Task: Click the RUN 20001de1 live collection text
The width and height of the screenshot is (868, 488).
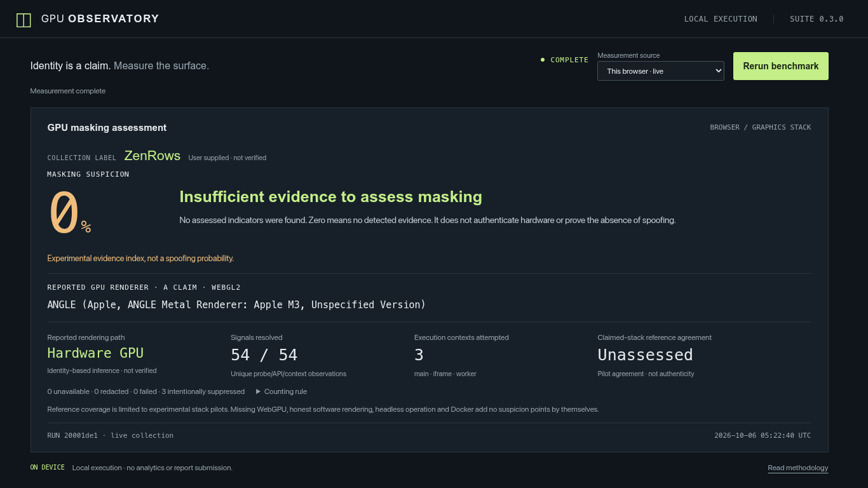Action: (x=110, y=436)
